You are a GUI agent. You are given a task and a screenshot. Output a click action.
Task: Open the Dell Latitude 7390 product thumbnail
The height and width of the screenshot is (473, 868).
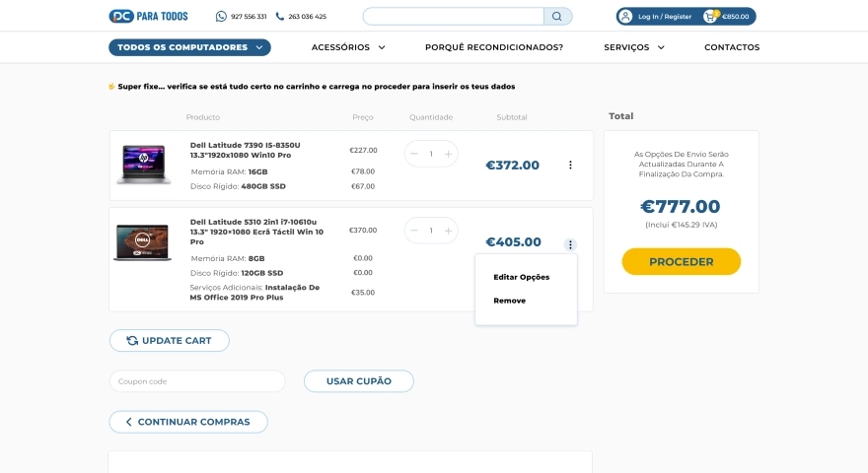(x=143, y=165)
